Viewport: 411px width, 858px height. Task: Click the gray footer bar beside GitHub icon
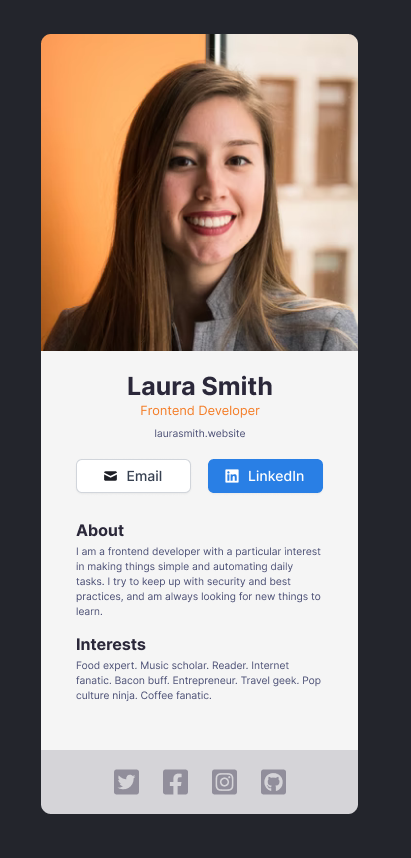323,782
